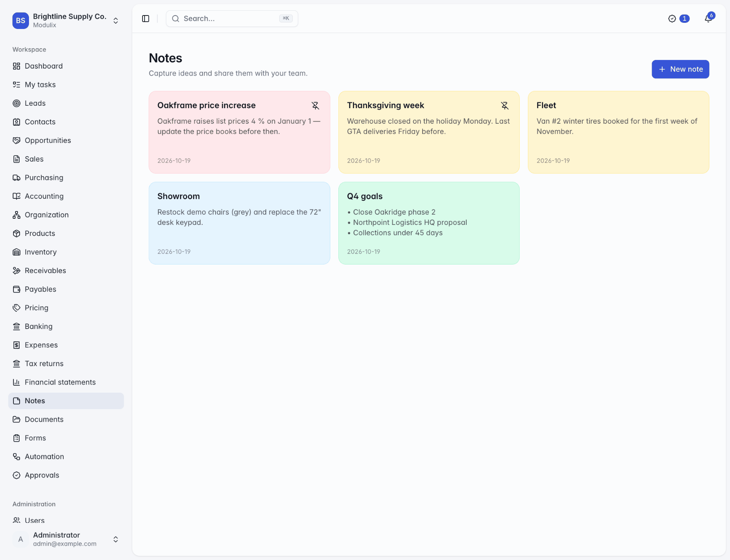Image resolution: width=730 pixels, height=560 pixels.
Task: Click the Products box icon
Action: pyautogui.click(x=16, y=233)
